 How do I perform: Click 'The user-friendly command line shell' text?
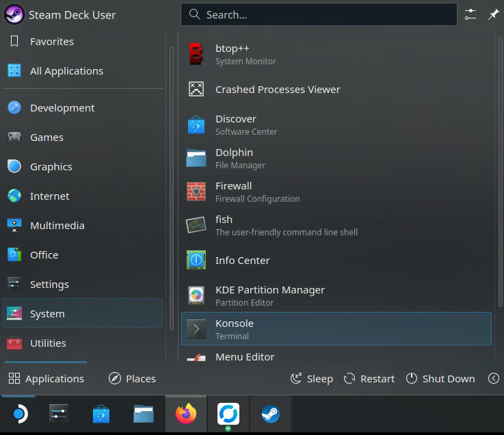(x=287, y=232)
